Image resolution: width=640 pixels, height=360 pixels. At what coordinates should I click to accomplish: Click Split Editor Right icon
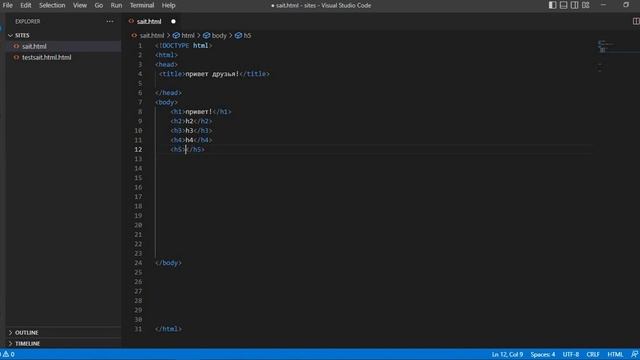click(636, 21)
